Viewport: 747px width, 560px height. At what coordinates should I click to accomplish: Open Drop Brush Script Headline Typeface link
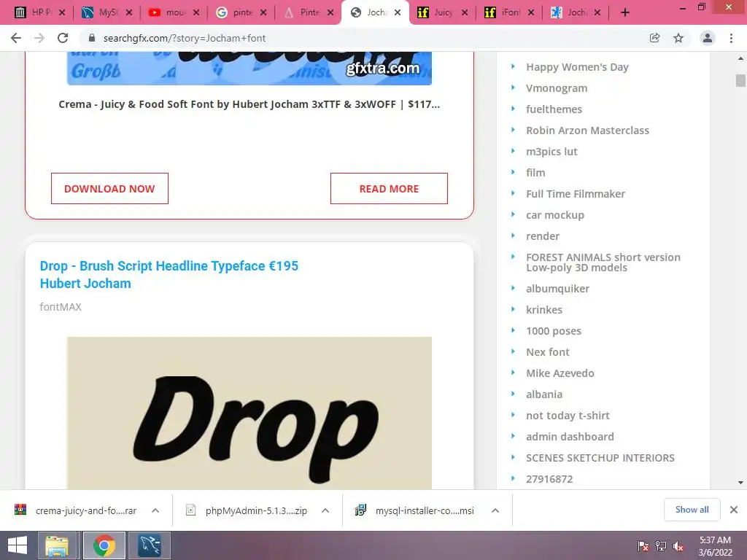click(x=169, y=274)
